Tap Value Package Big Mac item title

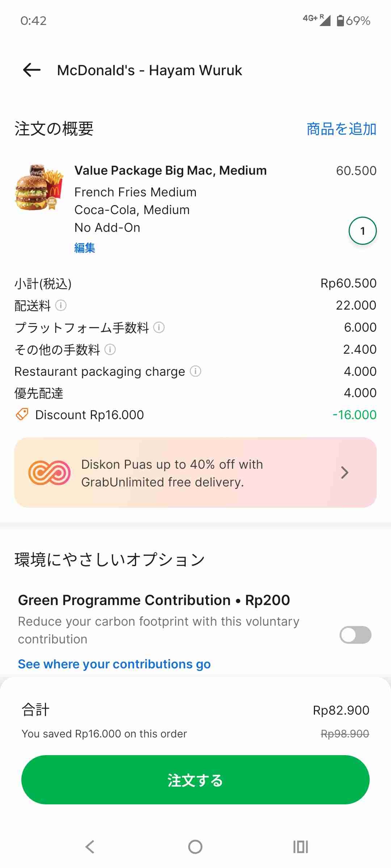pos(171,170)
